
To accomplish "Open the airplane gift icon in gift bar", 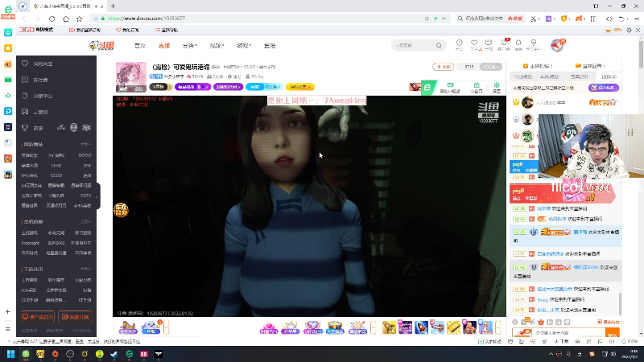I will [x=437, y=327].
